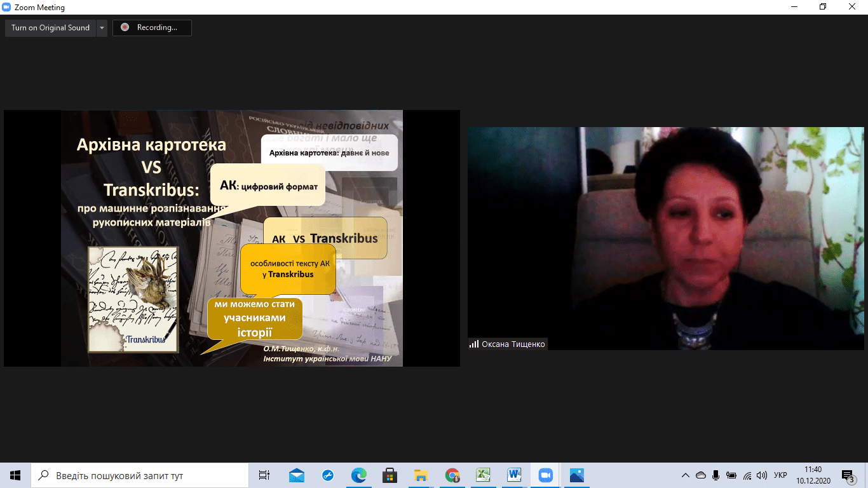This screenshot has width=868, height=488.
Task: Switch to Excel in the taskbar
Action: 483,475
